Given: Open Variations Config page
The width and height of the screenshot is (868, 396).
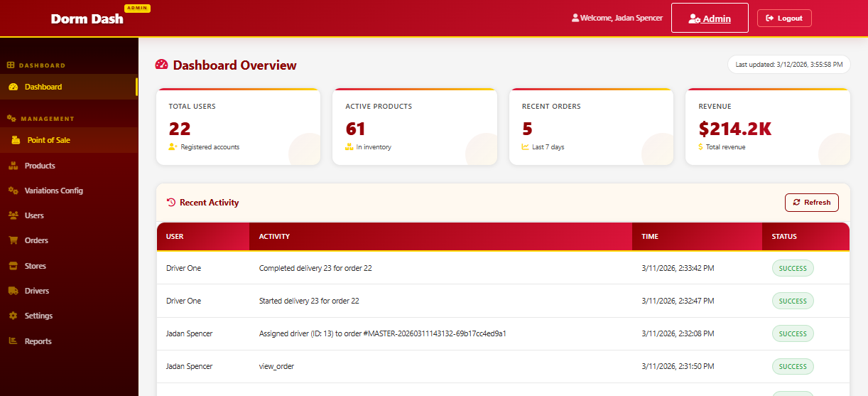Looking at the screenshot, I should (x=69, y=191).
